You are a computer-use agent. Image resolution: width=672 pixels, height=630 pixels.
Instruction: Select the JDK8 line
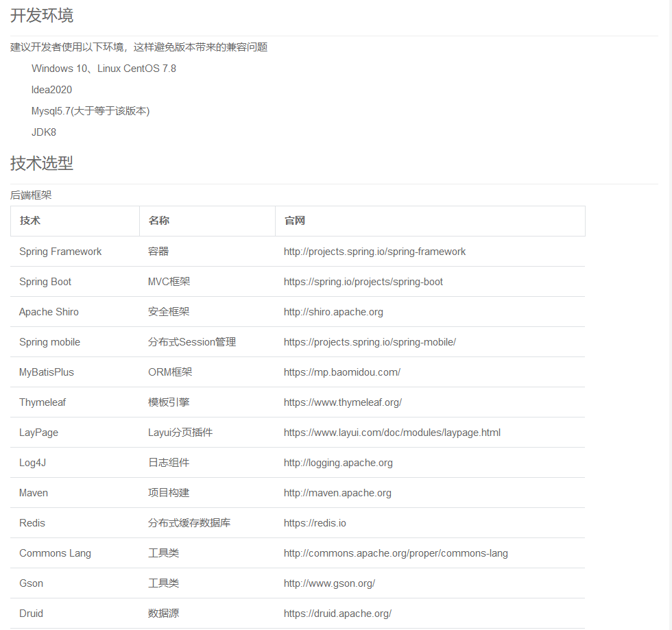44,132
